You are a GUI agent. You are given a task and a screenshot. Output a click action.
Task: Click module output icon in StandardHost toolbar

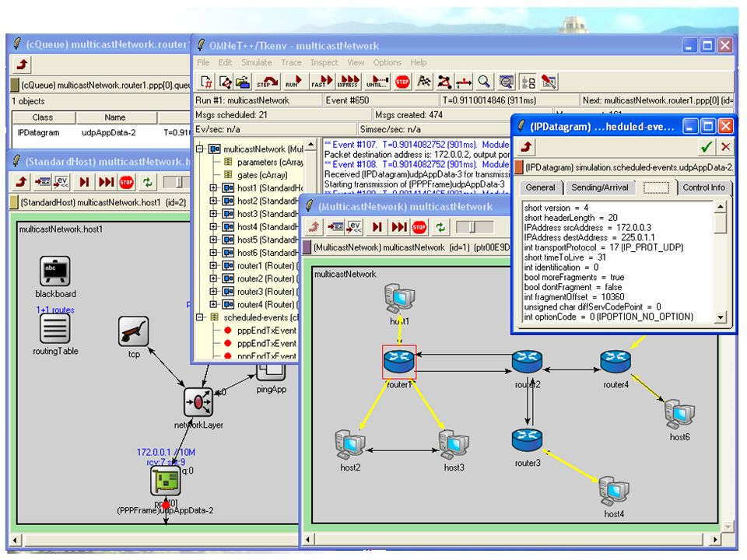[42, 182]
